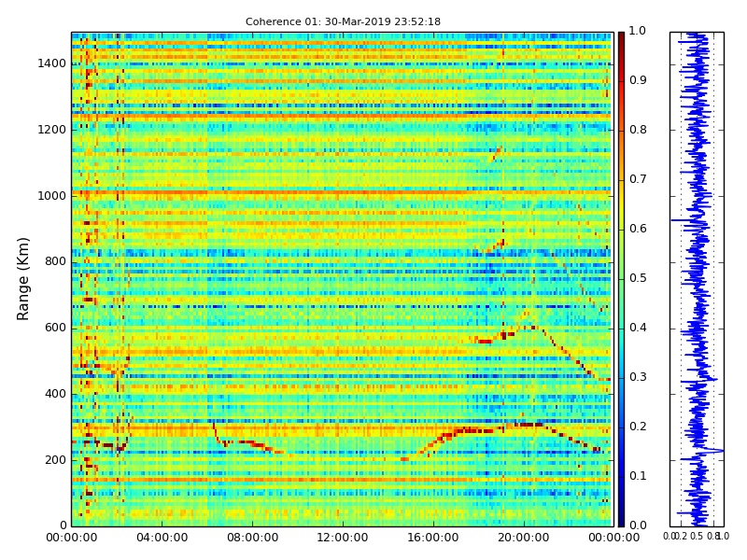Screen dimensions: 747x560
Task: Click the dark blue bottom of the colorbar
Action: coord(621,519)
